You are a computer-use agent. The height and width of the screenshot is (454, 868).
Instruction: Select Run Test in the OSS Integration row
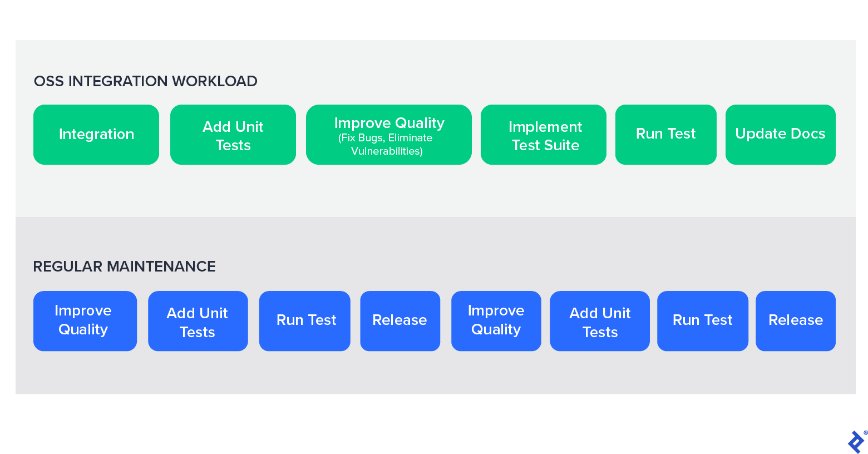pyautogui.click(x=665, y=134)
